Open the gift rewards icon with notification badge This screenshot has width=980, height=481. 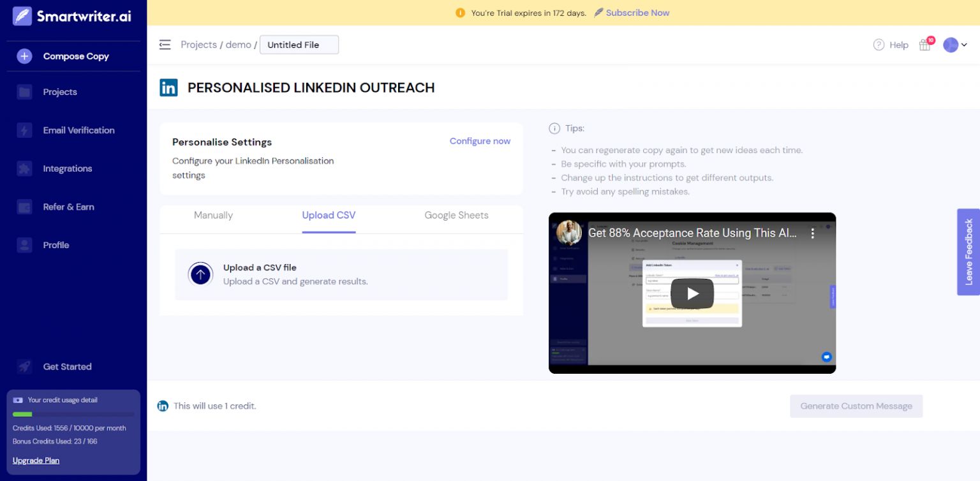(x=925, y=45)
